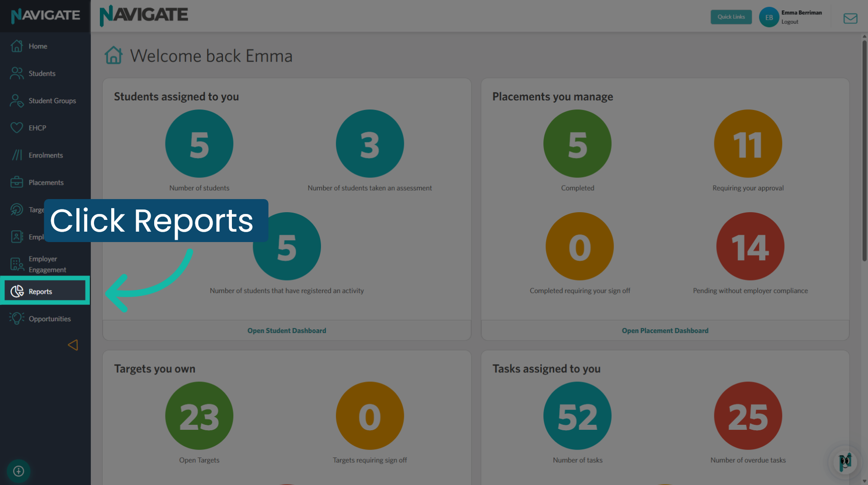Click the Targets bullseye icon
This screenshot has width=868, height=485.
(17, 209)
